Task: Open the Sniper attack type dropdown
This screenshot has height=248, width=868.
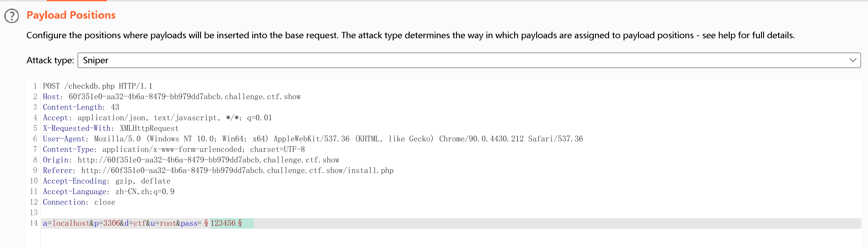Action: coord(468,60)
